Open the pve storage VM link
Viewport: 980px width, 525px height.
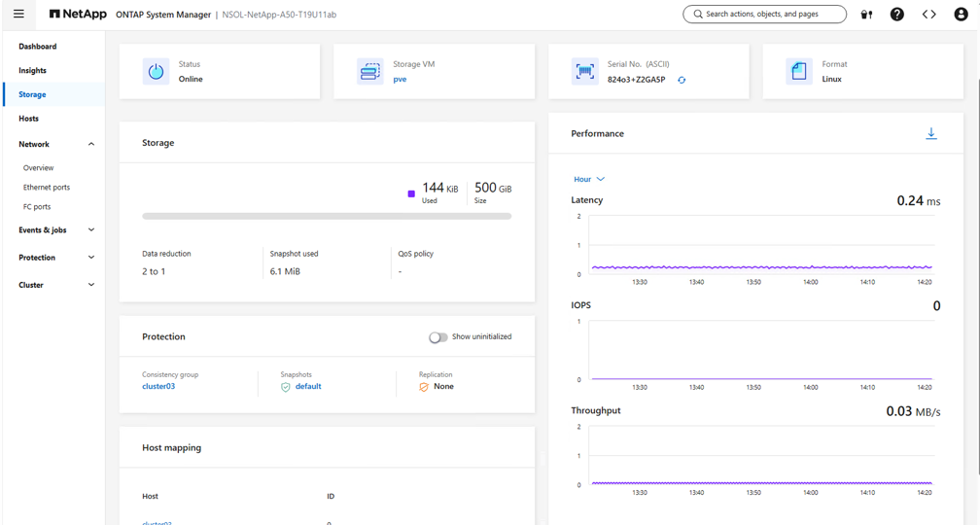[x=400, y=80]
